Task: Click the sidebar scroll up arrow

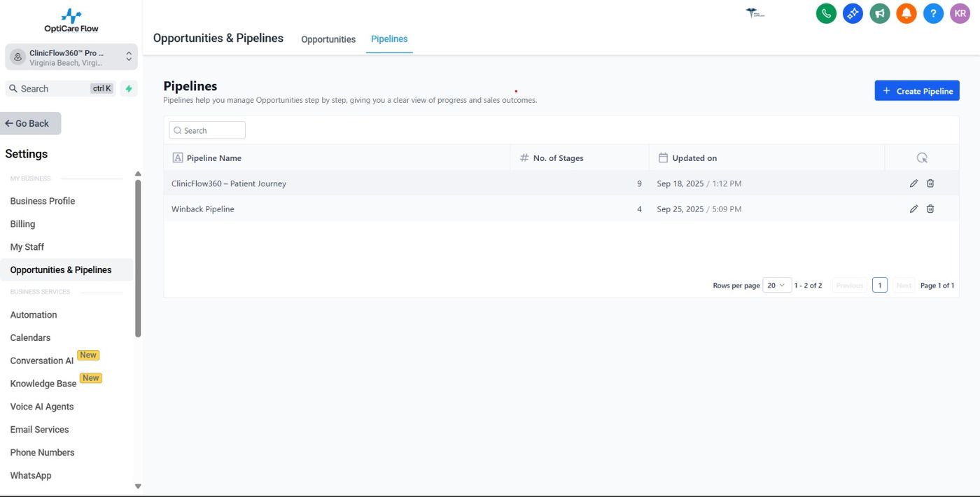Action: 138,174
